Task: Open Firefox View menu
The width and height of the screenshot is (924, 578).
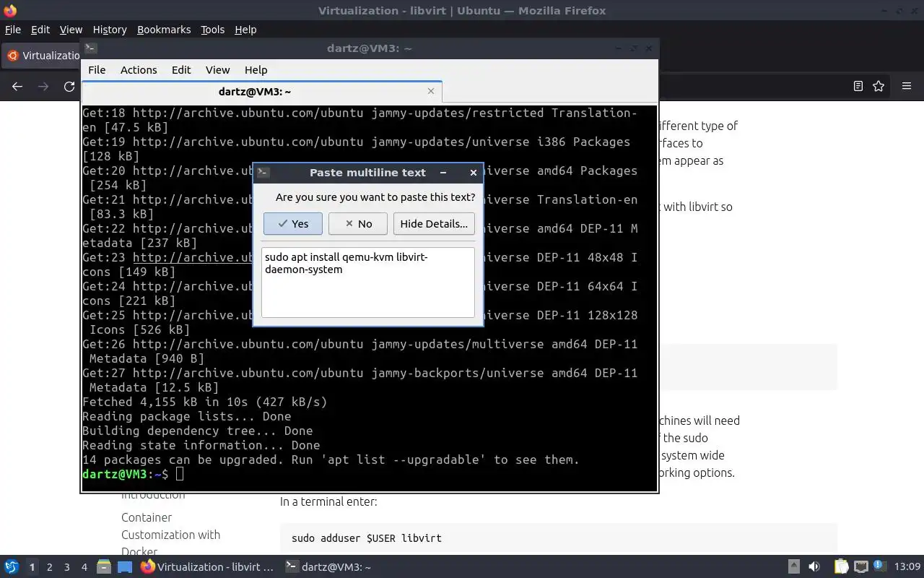Action: click(71, 30)
